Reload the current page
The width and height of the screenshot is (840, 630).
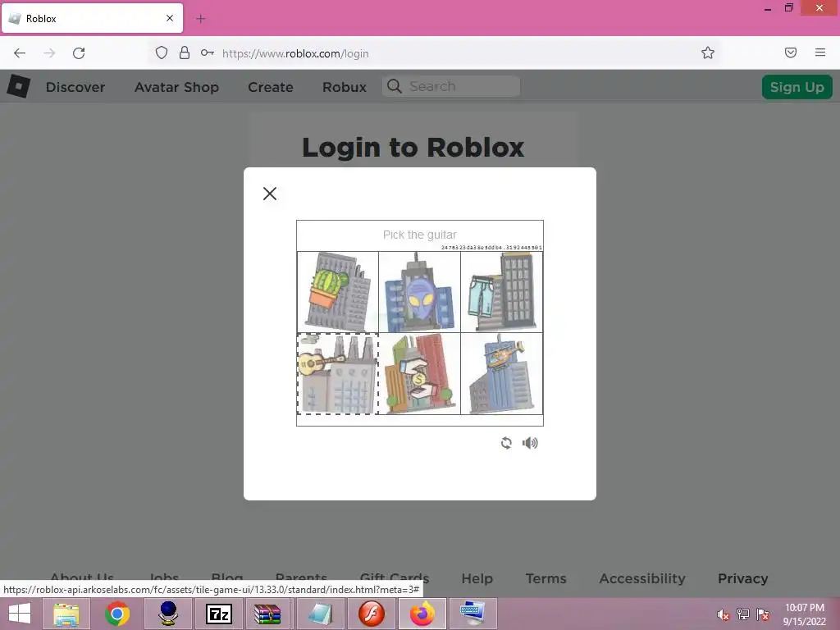(x=79, y=53)
